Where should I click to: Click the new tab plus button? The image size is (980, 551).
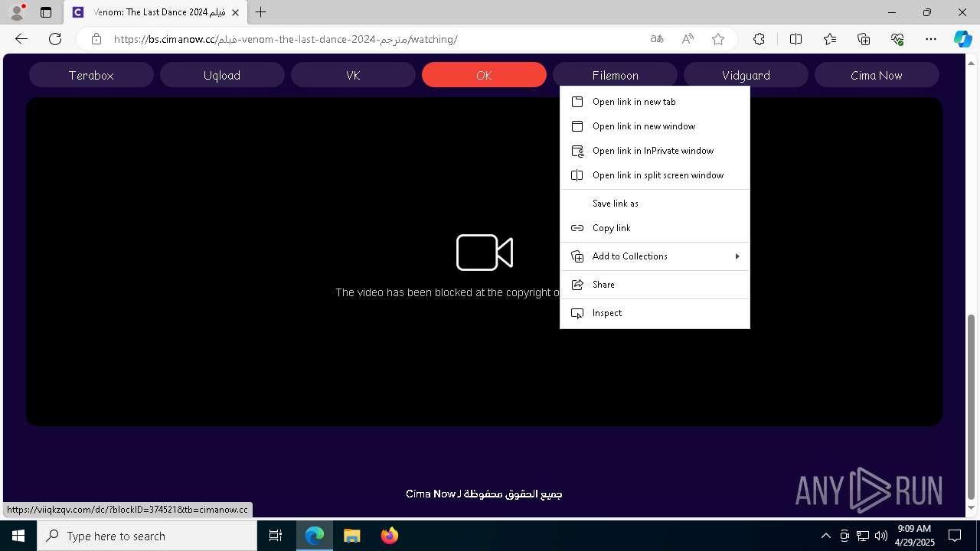[x=261, y=12]
